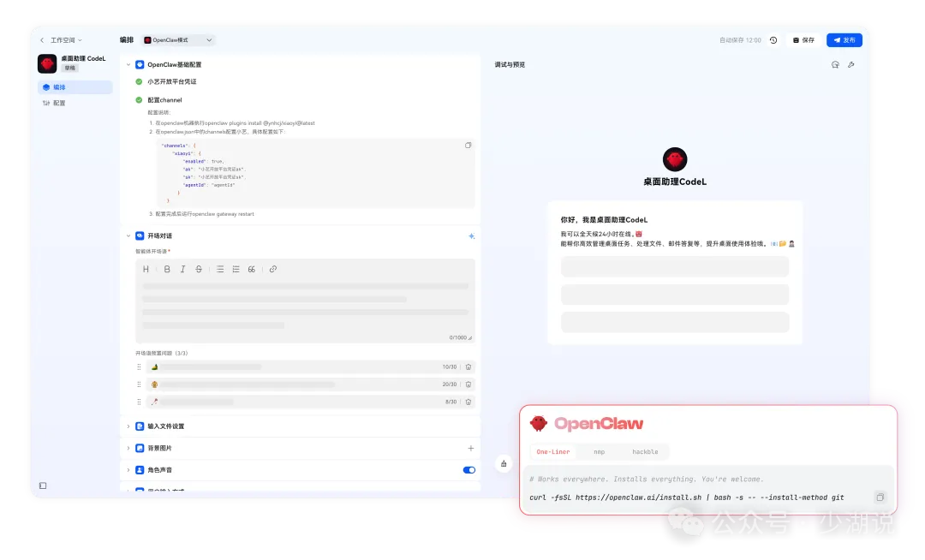Click the second suggested question placeholder in preview

675,295
